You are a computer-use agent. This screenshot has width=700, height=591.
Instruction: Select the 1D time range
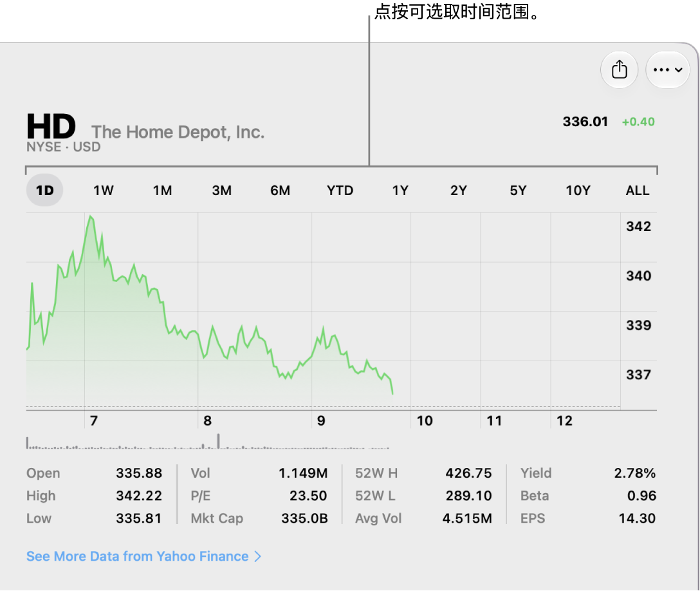pos(44,191)
